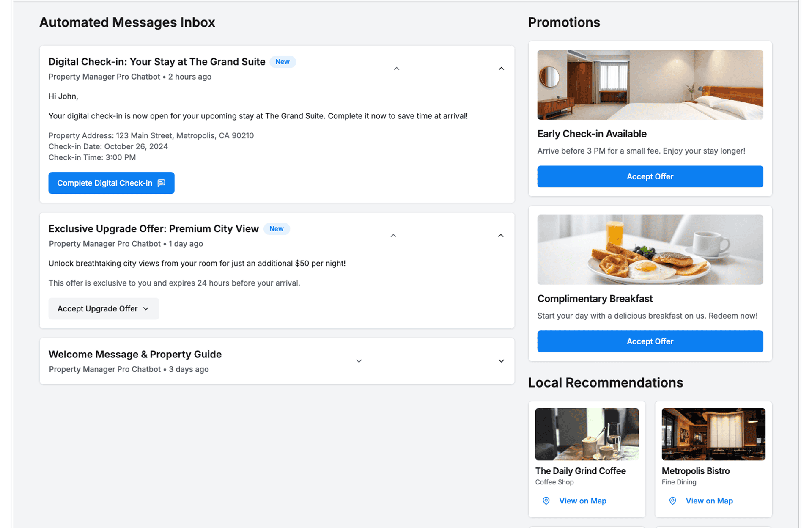This screenshot has width=812, height=528.
Task: Open View on Map for Daily Grind Coffee
Action: (582, 500)
